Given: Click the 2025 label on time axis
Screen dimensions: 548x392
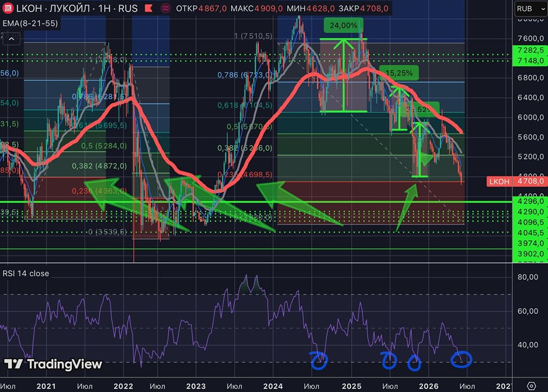Looking at the screenshot, I should pyautogui.click(x=352, y=386).
